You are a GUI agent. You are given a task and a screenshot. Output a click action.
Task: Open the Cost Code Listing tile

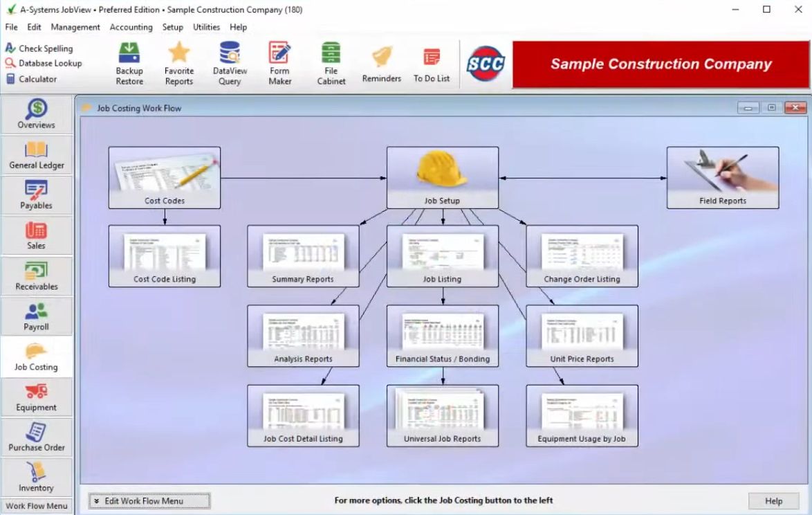[164, 256]
